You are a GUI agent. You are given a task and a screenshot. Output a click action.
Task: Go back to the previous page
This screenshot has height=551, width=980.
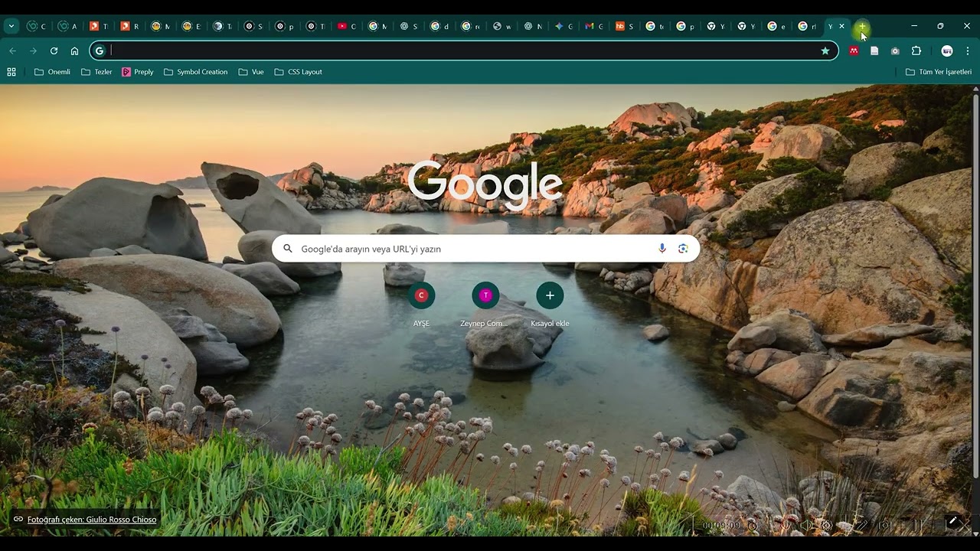pyautogui.click(x=12, y=51)
